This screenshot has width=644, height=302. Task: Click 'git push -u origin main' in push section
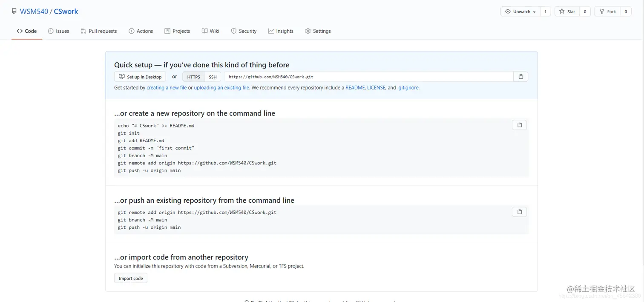click(149, 227)
